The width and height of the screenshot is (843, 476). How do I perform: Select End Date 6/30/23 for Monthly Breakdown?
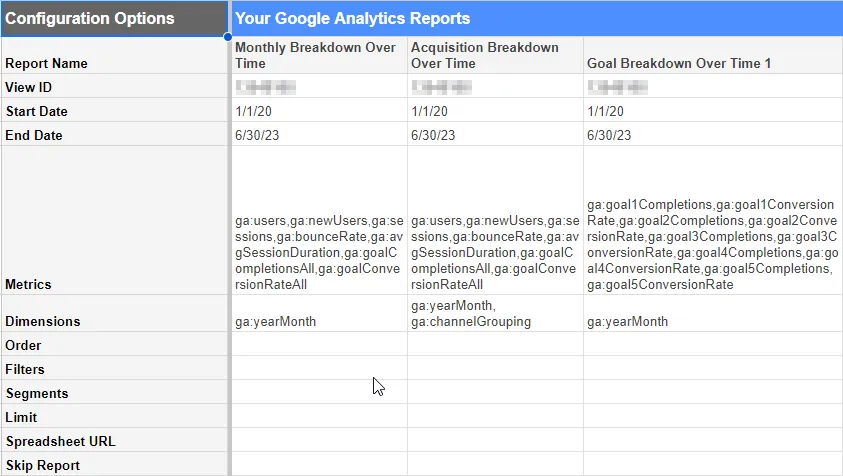[x=319, y=134]
